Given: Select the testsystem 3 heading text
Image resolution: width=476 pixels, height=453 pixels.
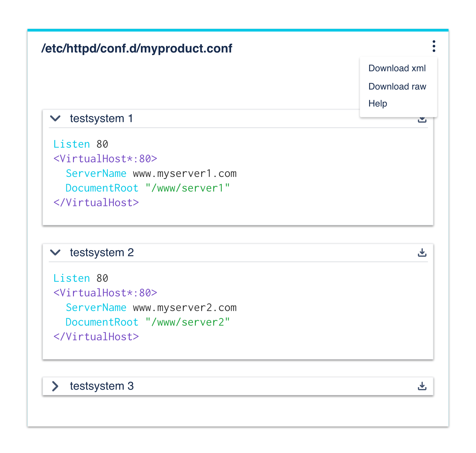Looking at the screenshot, I should click(102, 386).
